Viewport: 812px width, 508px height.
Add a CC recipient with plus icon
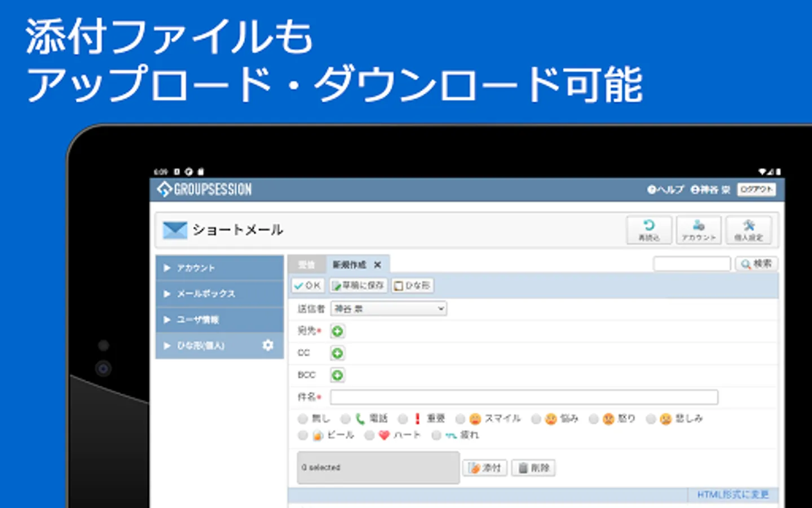tap(337, 353)
